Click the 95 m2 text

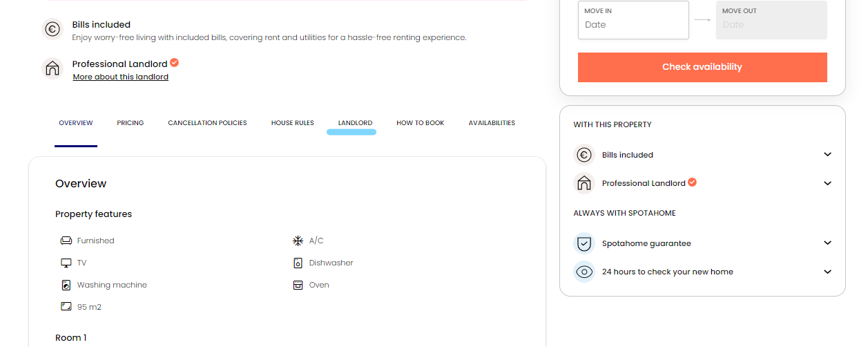[89, 307]
